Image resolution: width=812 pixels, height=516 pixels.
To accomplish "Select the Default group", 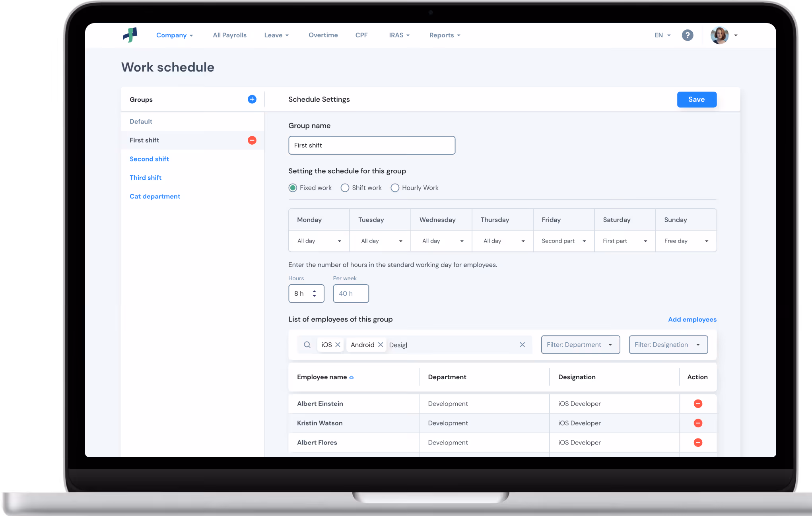I will click(x=141, y=122).
